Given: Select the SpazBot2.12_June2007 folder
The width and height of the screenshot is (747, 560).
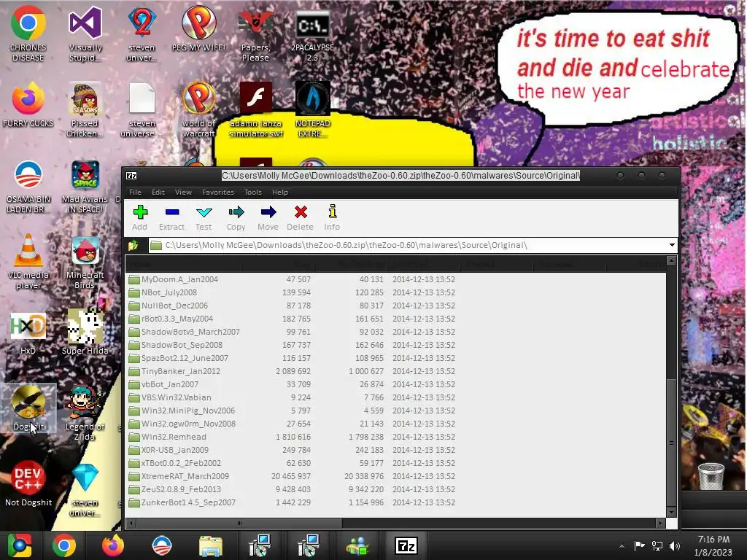Looking at the screenshot, I should tap(178, 358).
